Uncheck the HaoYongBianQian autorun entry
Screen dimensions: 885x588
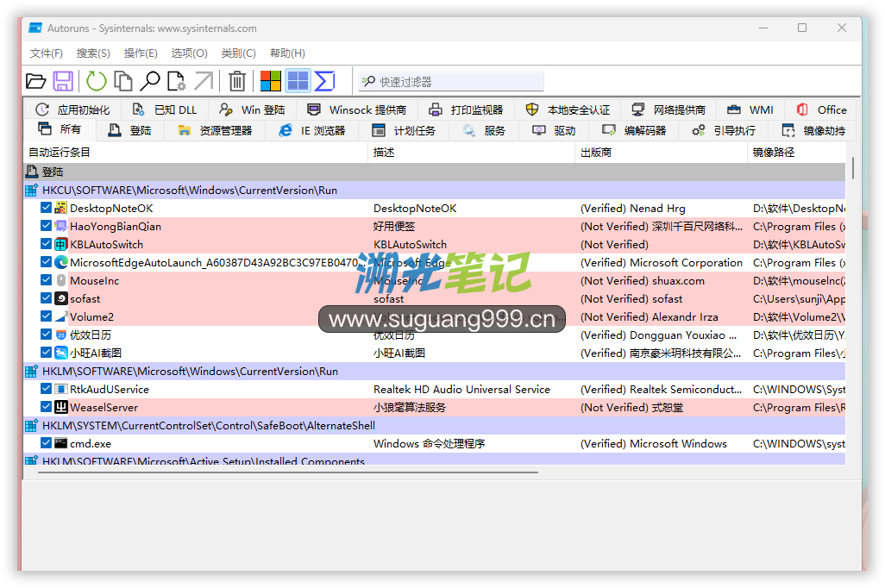[47, 226]
